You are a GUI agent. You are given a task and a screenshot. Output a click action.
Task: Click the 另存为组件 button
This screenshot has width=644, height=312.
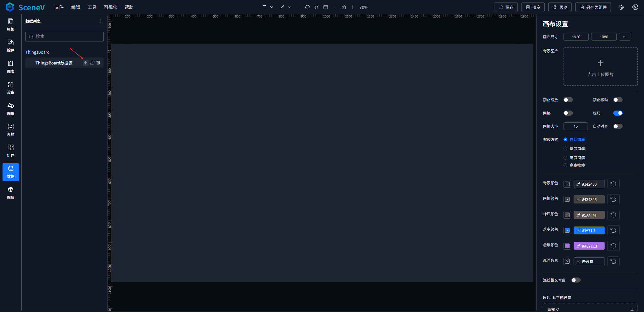(593, 7)
